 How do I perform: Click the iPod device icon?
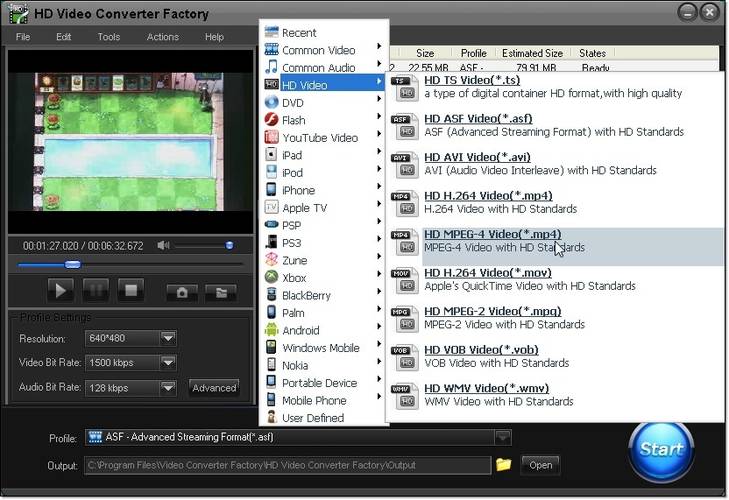(x=272, y=173)
